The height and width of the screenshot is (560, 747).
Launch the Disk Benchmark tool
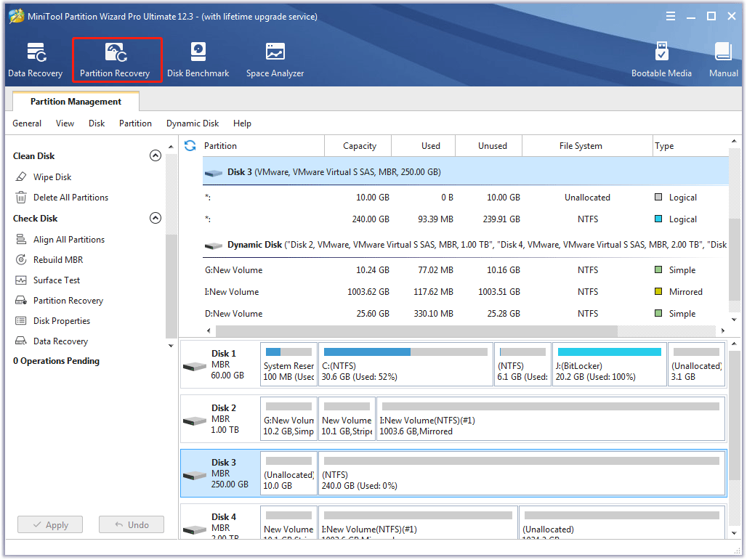[198, 58]
